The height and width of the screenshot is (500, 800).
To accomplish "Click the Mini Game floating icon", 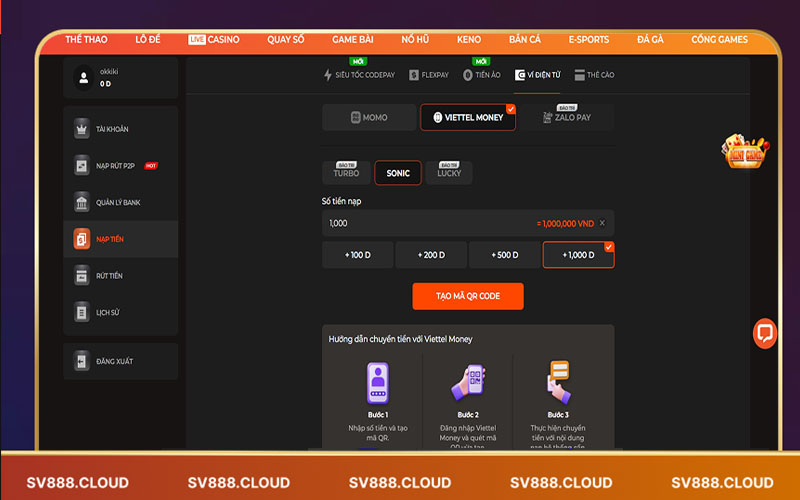I will pos(745,151).
